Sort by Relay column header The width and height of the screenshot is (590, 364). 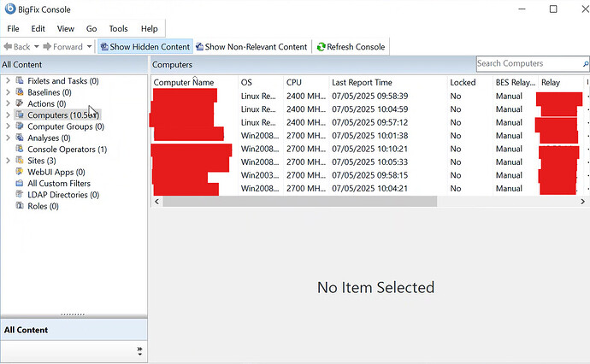pyautogui.click(x=561, y=82)
